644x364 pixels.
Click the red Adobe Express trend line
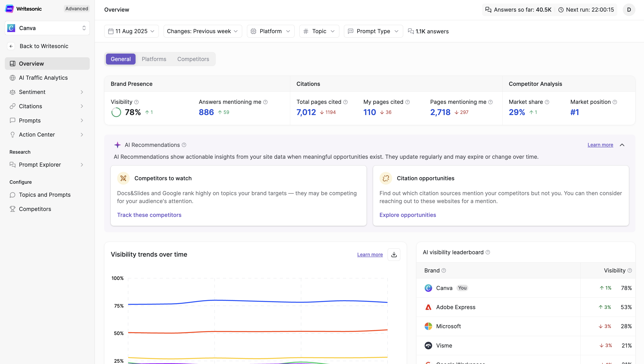pyautogui.click(x=258, y=332)
